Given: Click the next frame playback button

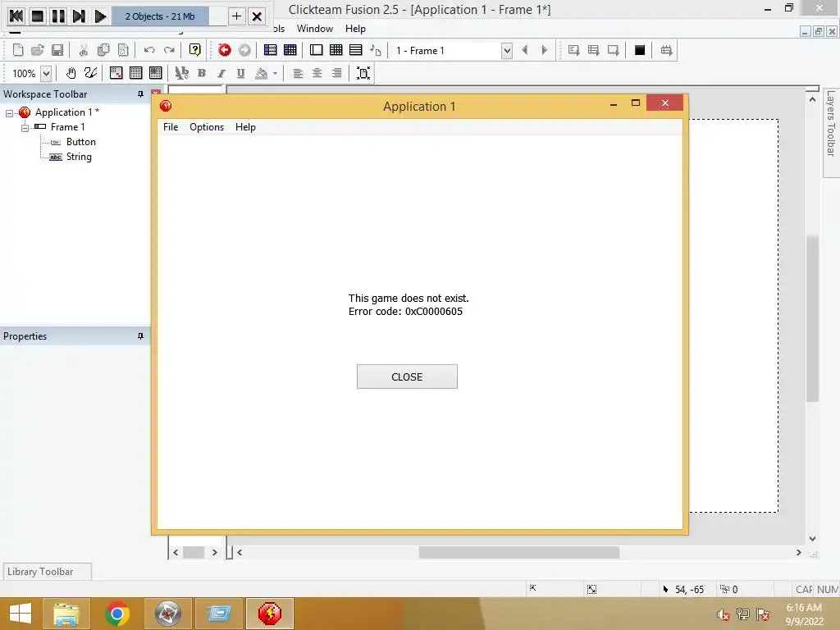Looking at the screenshot, I should [x=79, y=16].
